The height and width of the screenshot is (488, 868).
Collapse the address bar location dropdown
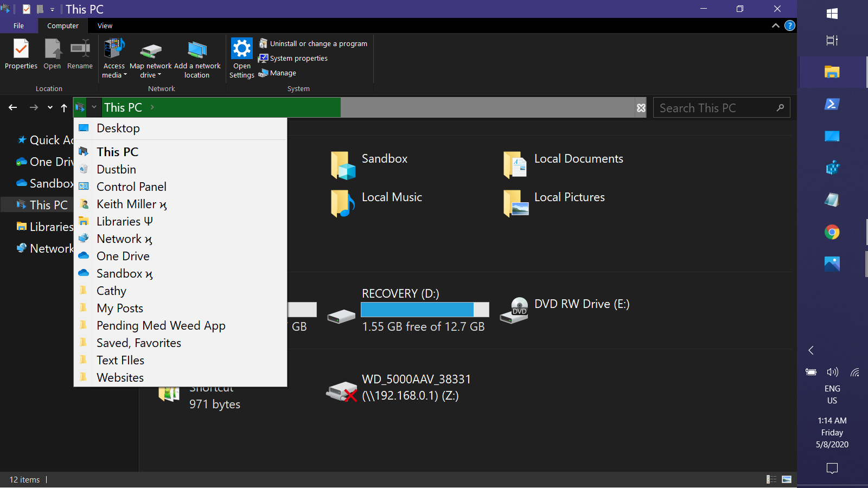(x=94, y=107)
